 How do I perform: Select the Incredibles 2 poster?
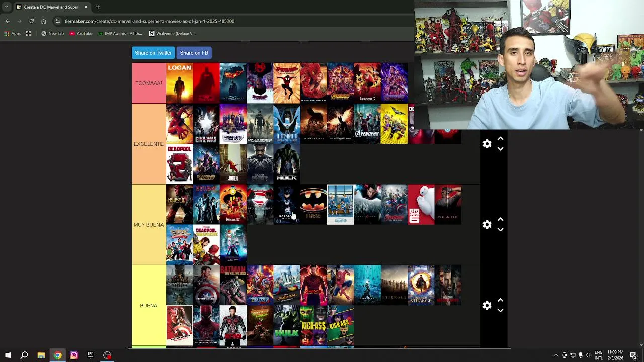click(233, 205)
